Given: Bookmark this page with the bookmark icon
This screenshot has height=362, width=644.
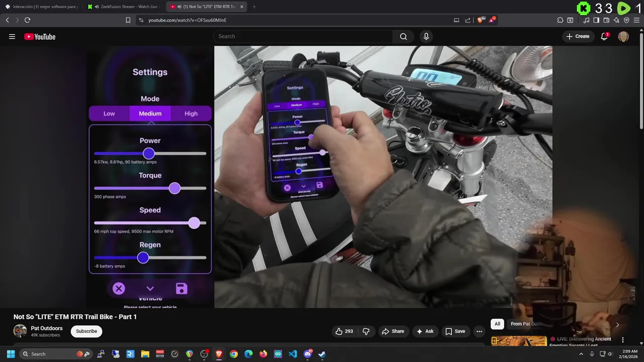Looking at the screenshot, I should [x=128, y=20].
